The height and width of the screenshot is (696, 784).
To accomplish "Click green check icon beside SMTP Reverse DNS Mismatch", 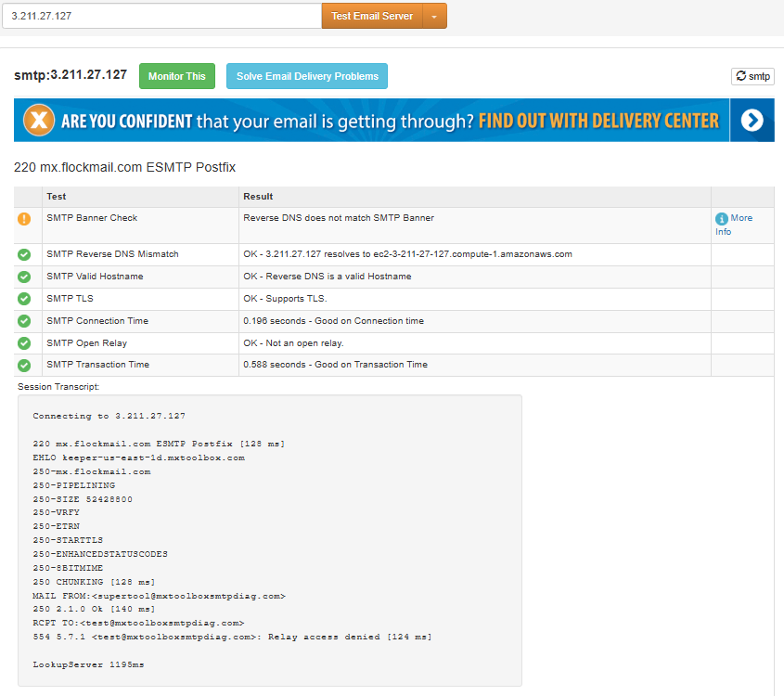I will 24,254.
